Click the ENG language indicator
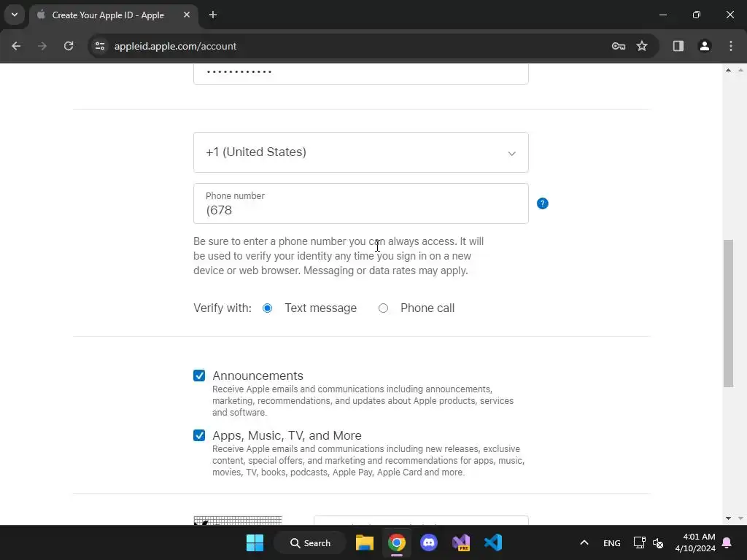Viewport: 747px width, 560px height. (612, 542)
